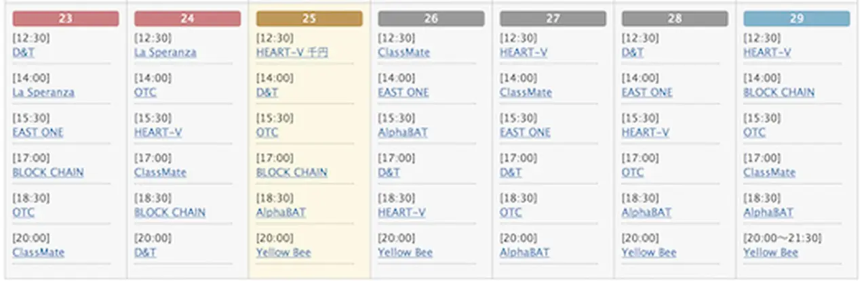
Task: Select the red day 23 header
Action: pyautogui.click(x=66, y=18)
